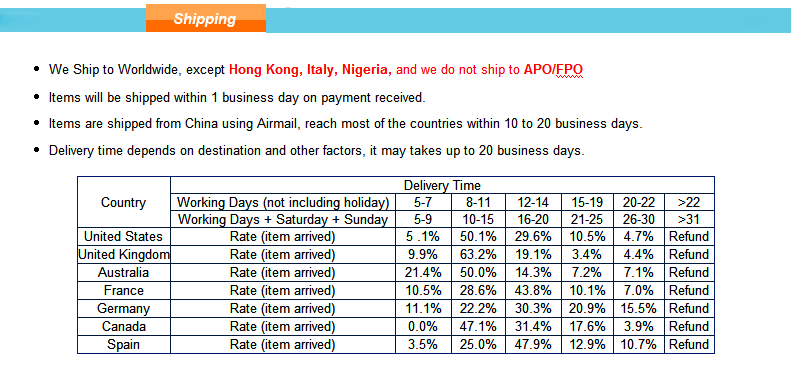Click the France row label
The image size is (791, 370).
tap(124, 291)
